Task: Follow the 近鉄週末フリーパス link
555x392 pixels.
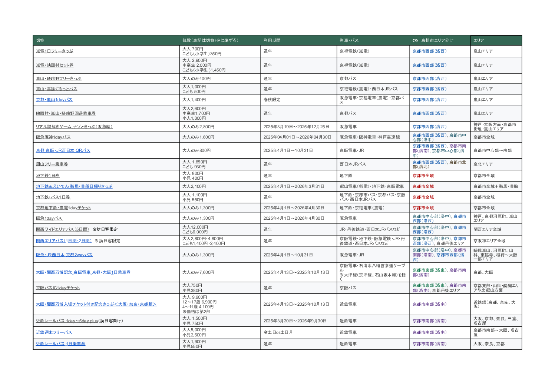Action: (x=54, y=332)
